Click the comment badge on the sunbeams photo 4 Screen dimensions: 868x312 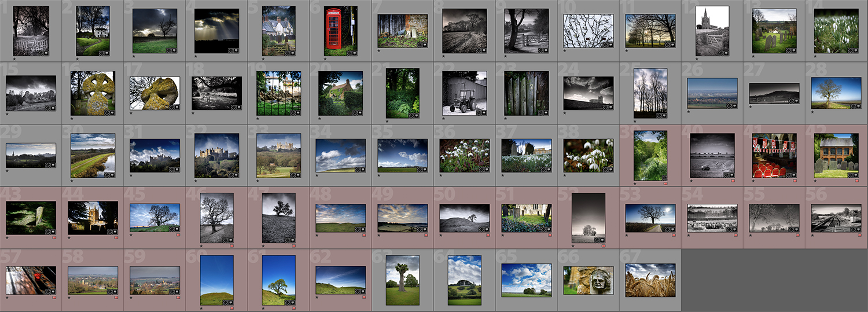tap(236, 51)
